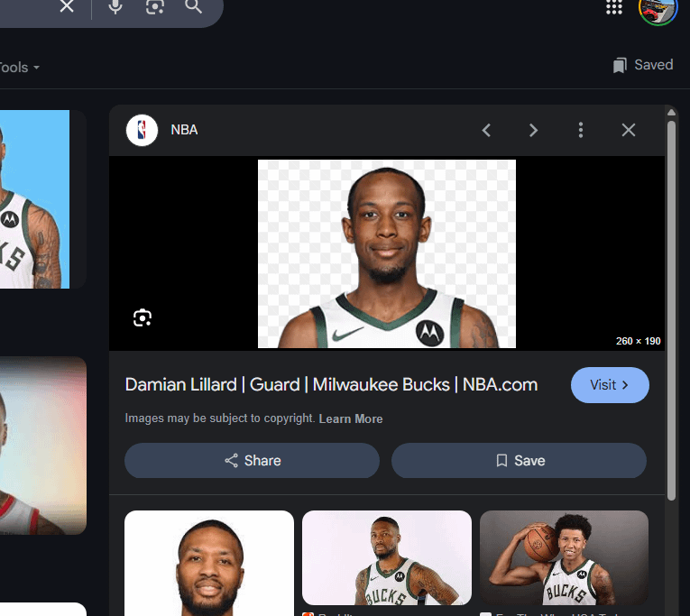
Task: Click the Visit button
Action: click(x=610, y=385)
